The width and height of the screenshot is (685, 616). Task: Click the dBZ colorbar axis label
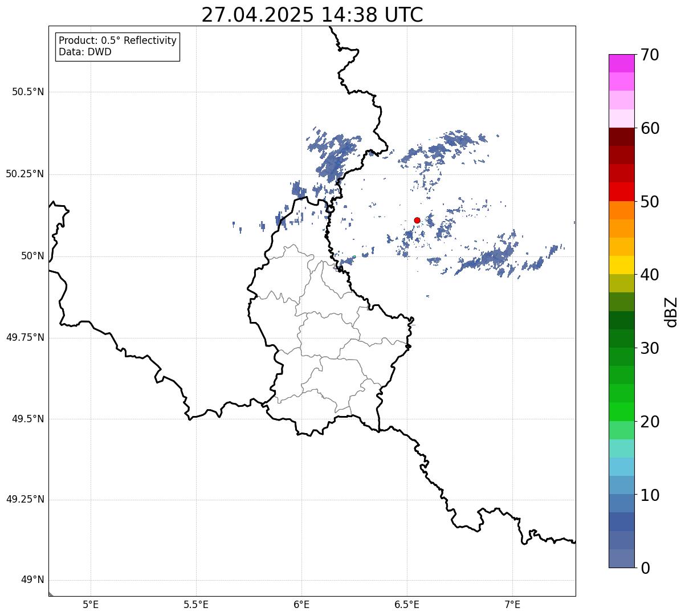point(671,312)
